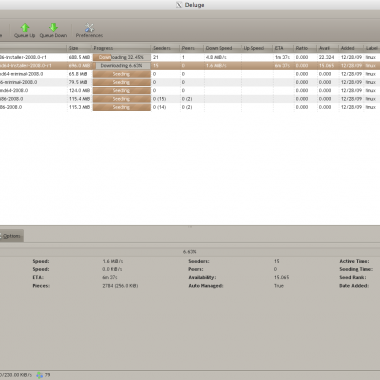Screen dimensions: 380x380
Task: Switch to the Options tab
Action: coord(11,236)
